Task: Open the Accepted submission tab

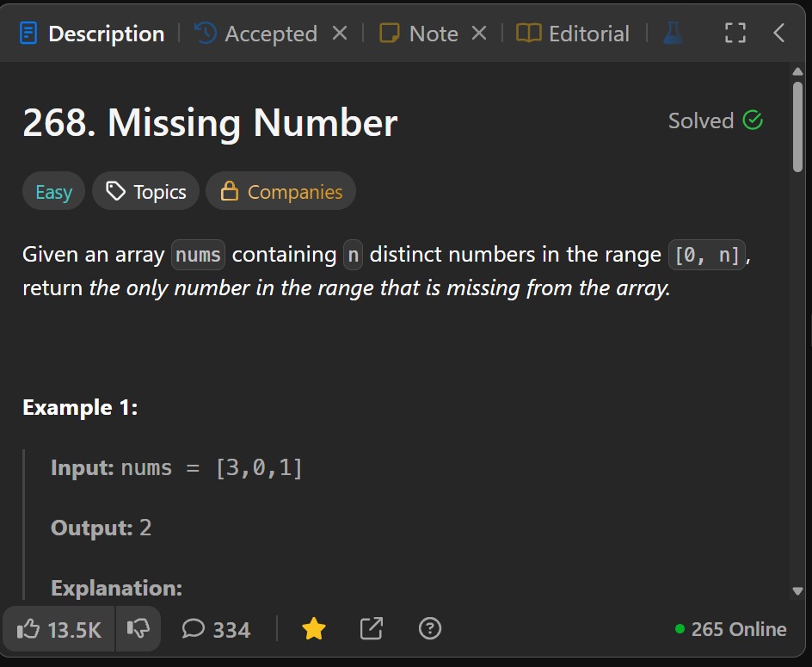Action: (256, 34)
